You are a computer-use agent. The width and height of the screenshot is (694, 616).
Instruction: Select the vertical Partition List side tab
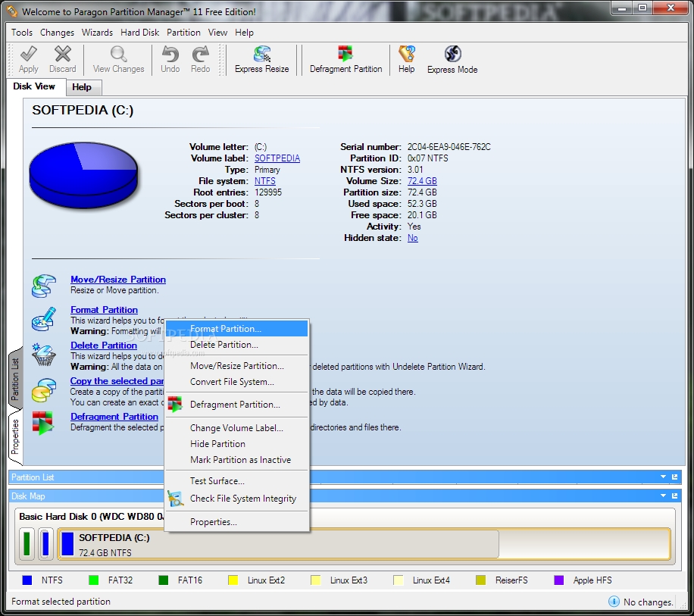coord(15,380)
